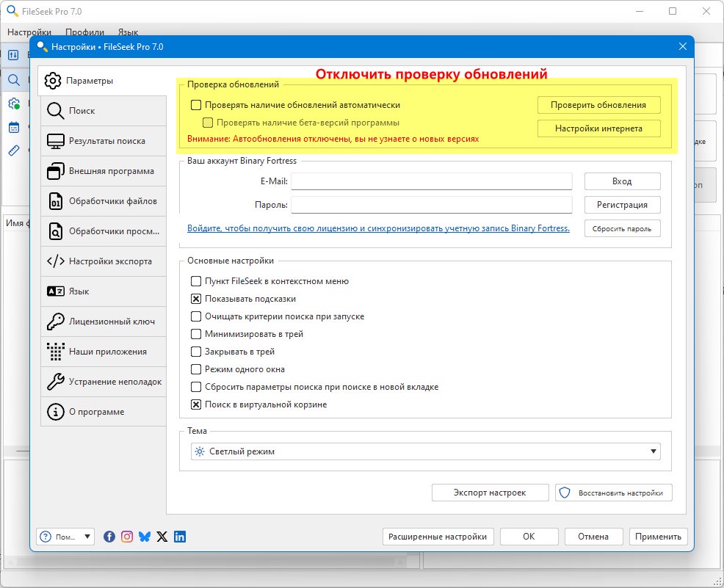The height and width of the screenshot is (588, 724).
Task: Open the Instagram icon link
Action: (x=127, y=537)
